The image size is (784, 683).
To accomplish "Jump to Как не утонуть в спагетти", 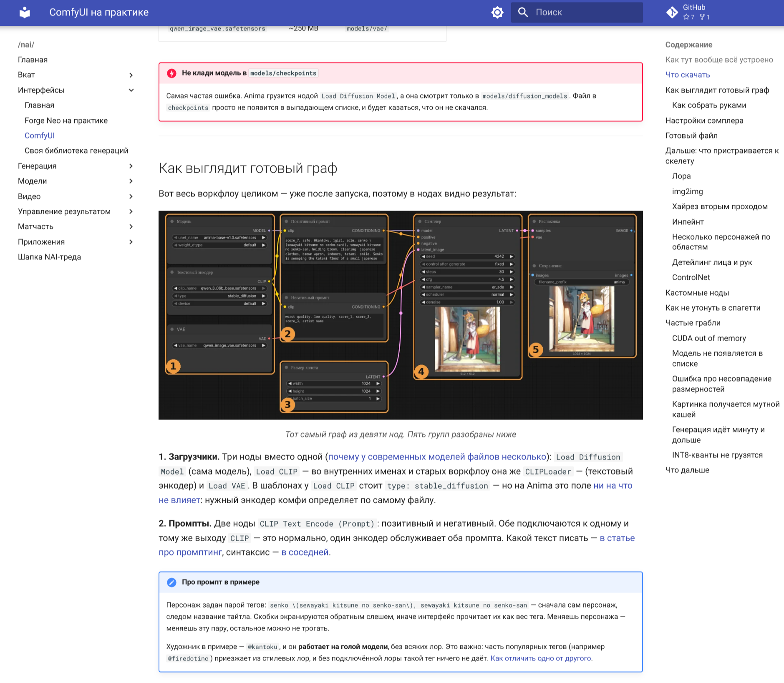I will [713, 308].
